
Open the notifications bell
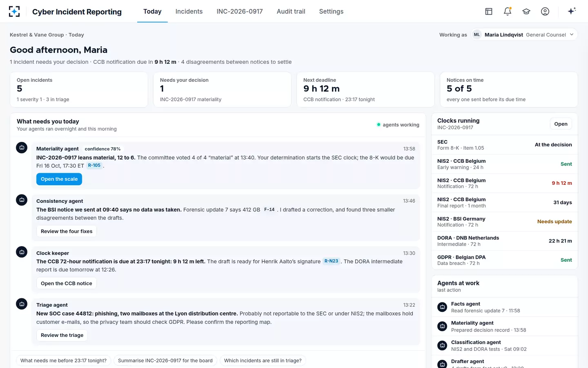(508, 11)
